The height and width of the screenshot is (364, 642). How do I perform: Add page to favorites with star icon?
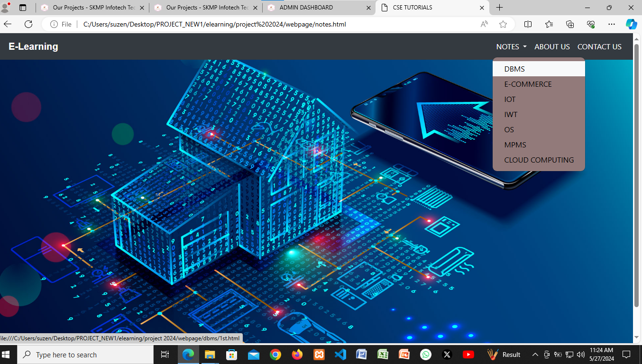tap(503, 24)
